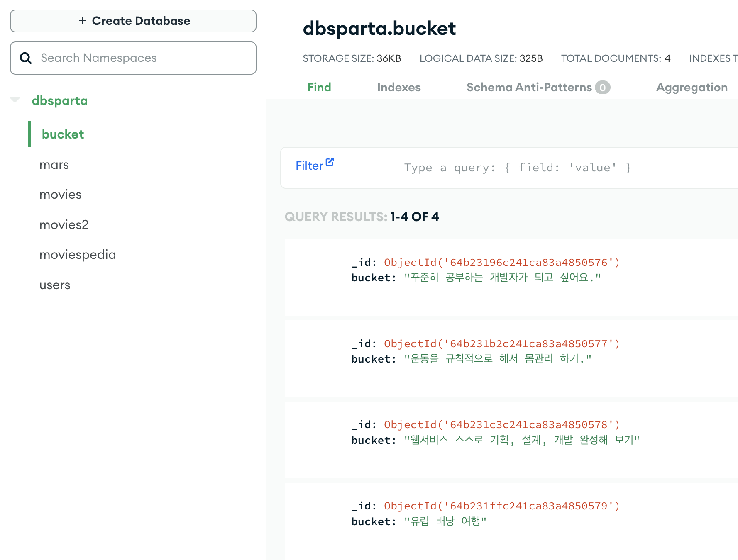Viewport: 738px width, 560px height.
Task: Open the movies2 collection
Action: (x=64, y=225)
